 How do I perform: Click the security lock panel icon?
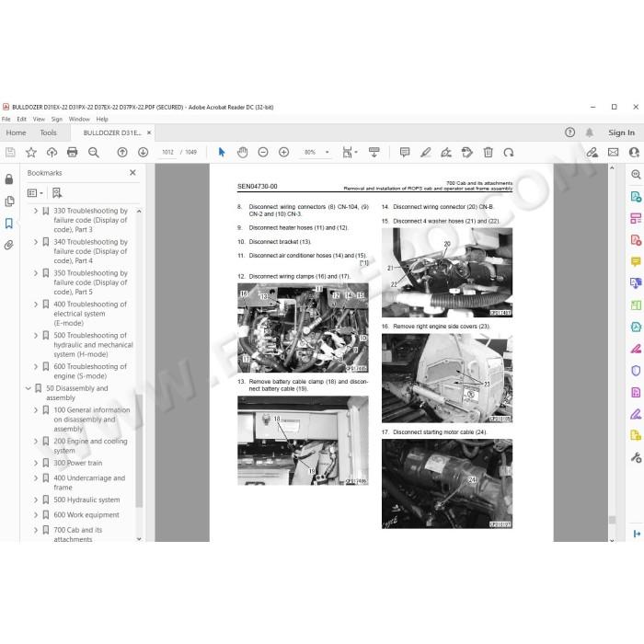pyautogui.click(x=9, y=179)
